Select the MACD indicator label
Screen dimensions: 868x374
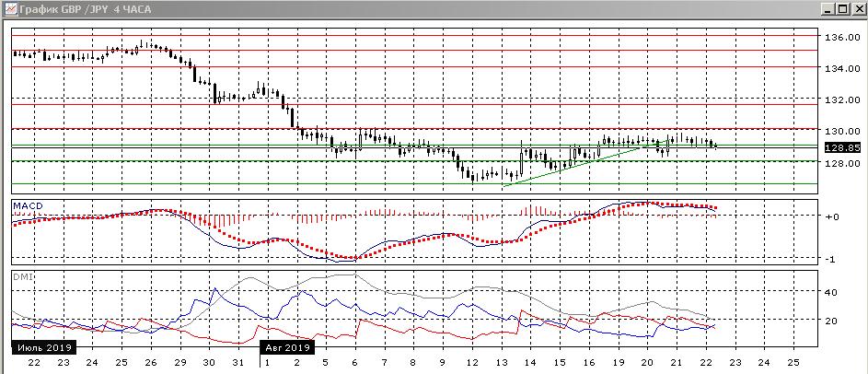27,205
